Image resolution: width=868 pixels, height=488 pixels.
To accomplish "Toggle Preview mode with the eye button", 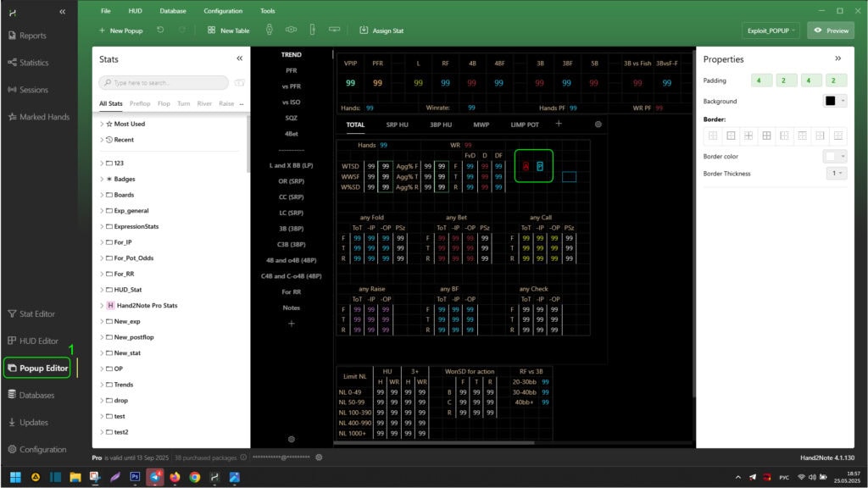I will tap(830, 30).
